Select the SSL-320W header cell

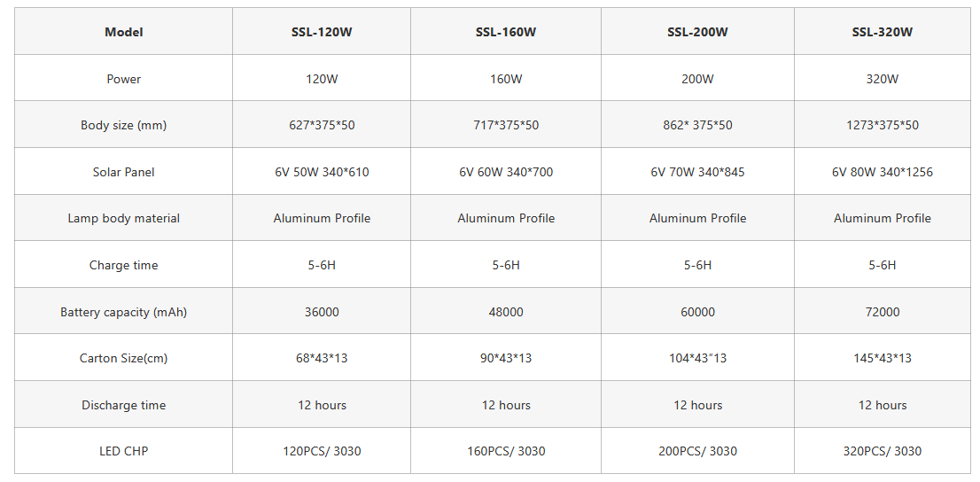click(882, 32)
